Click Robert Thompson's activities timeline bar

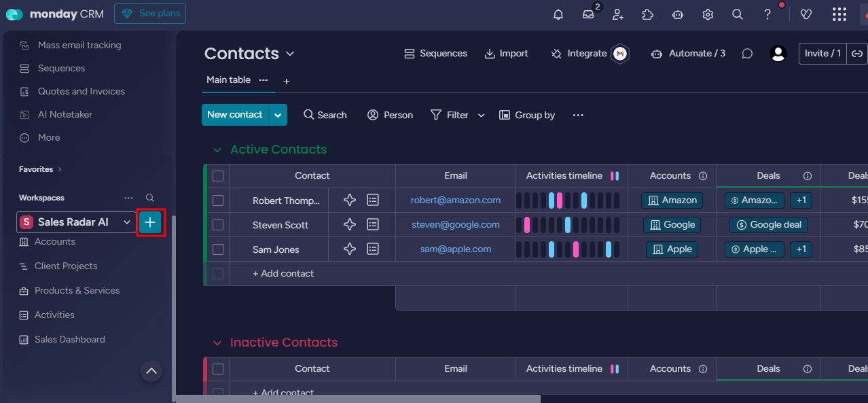tap(568, 200)
